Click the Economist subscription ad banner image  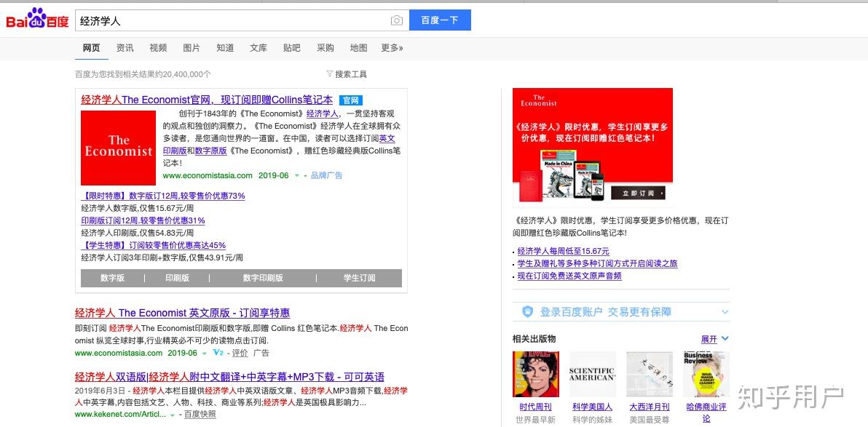[x=591, y=145]
